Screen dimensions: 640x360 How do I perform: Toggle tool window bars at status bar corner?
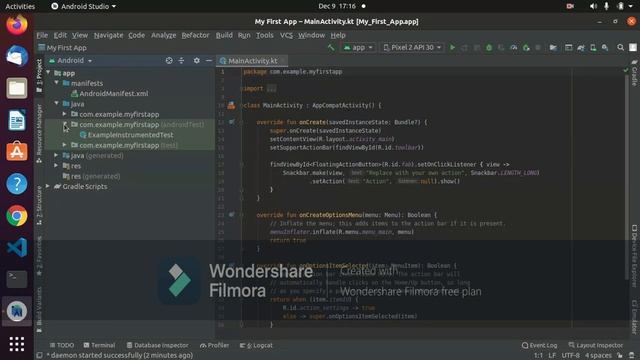[39, 356]
